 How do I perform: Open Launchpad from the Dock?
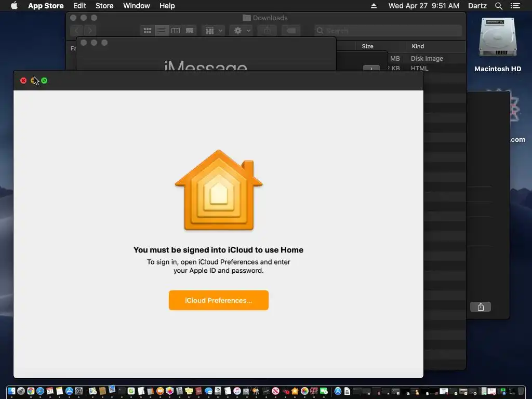[x=21, y=391]
